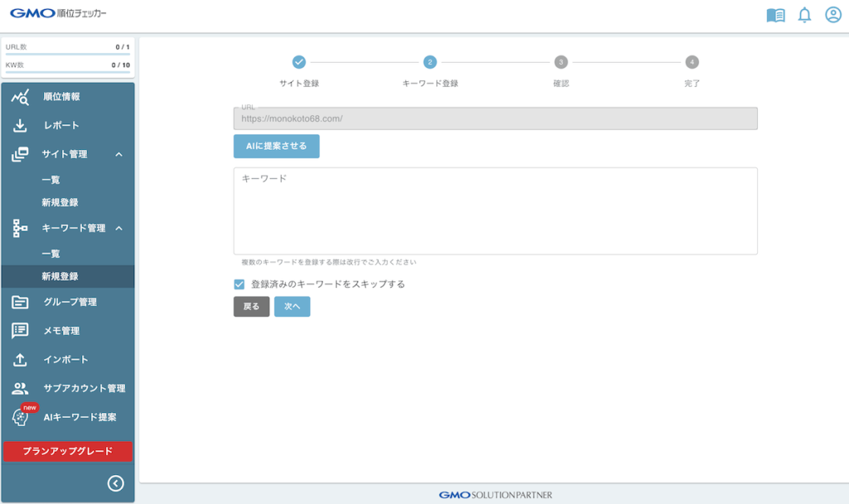
Task: Click the AIに提案させる button
Action: 276,146
